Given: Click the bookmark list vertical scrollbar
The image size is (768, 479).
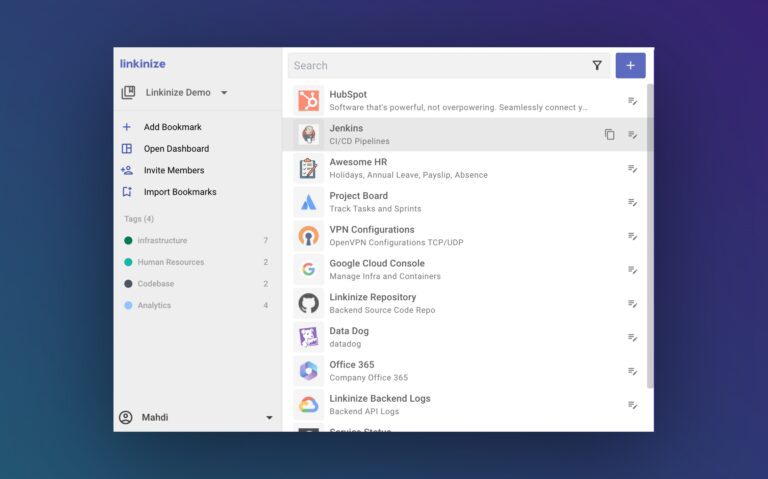Looking at the screenshot, I should pos(650,236).
